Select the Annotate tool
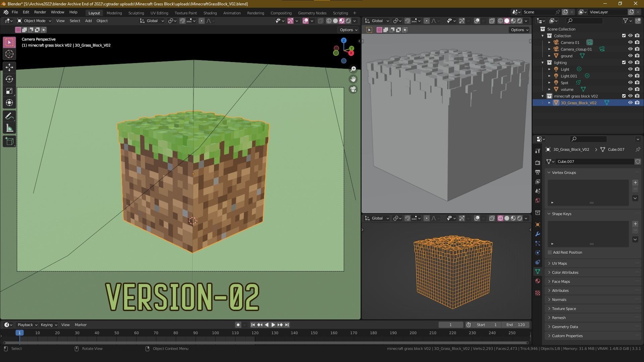The height and width of the screenshot is (362, 644). pos(9,116)
